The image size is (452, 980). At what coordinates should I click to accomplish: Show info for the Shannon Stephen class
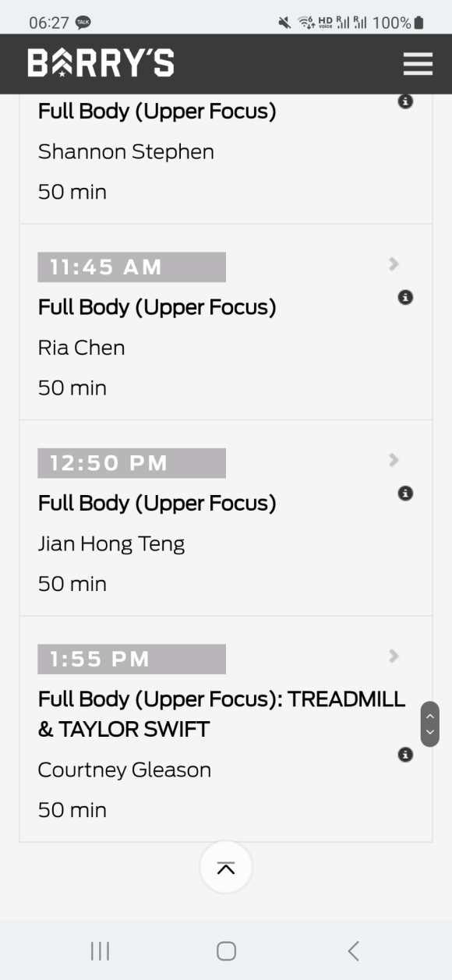click(405, 101)
